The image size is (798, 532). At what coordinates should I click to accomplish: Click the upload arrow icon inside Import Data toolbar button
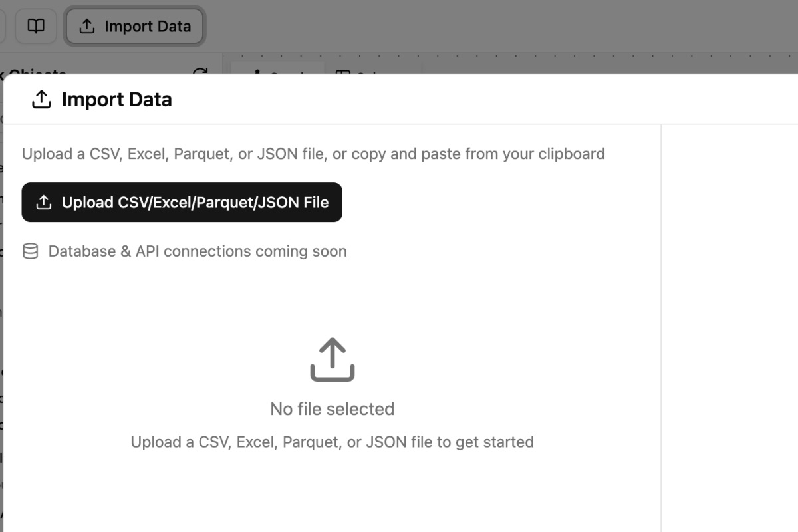tap(87, 26)
